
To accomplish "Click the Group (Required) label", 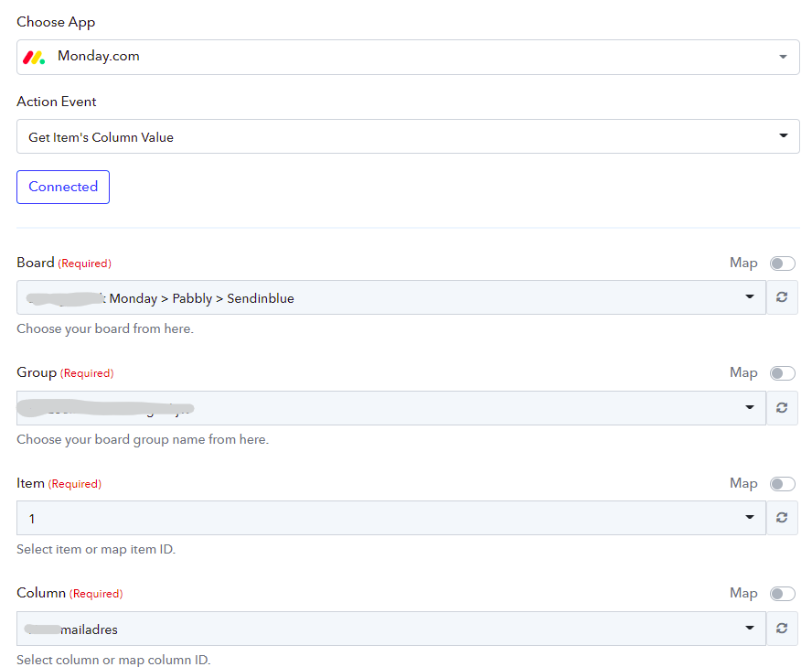I will 65,372.
